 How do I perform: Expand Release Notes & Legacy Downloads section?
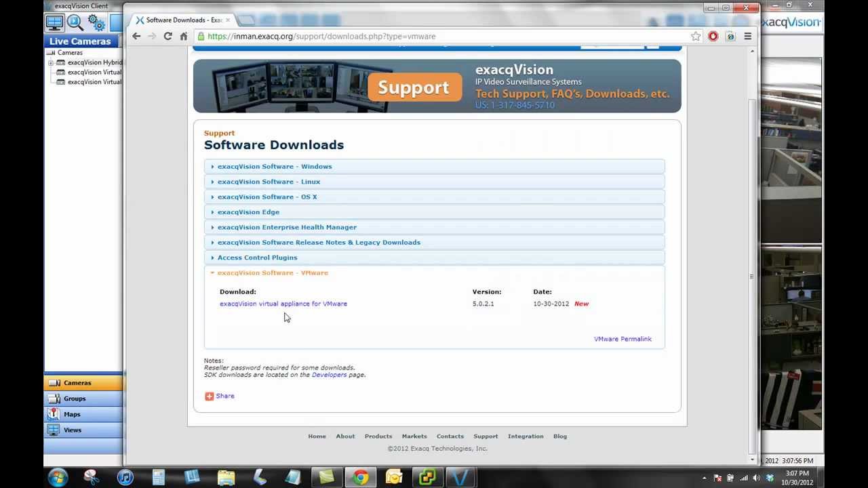pyautogui.click(x=434, y=243)
